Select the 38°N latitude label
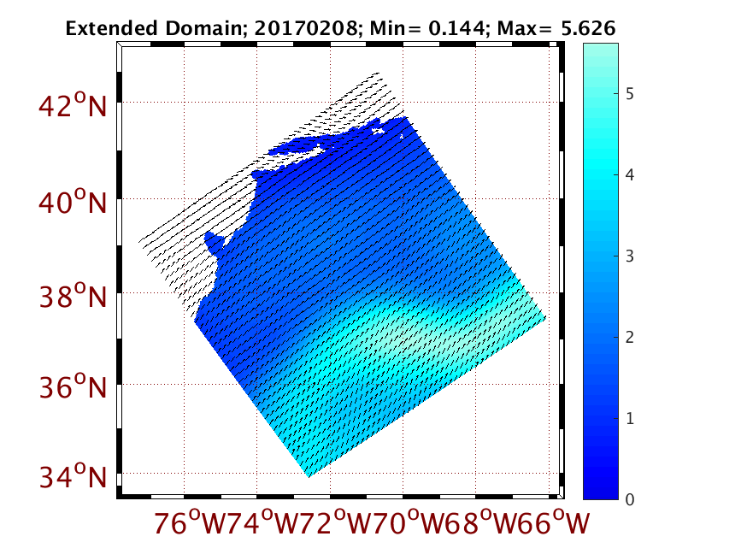This screenshot has height=560, width=747. point(73,296)
